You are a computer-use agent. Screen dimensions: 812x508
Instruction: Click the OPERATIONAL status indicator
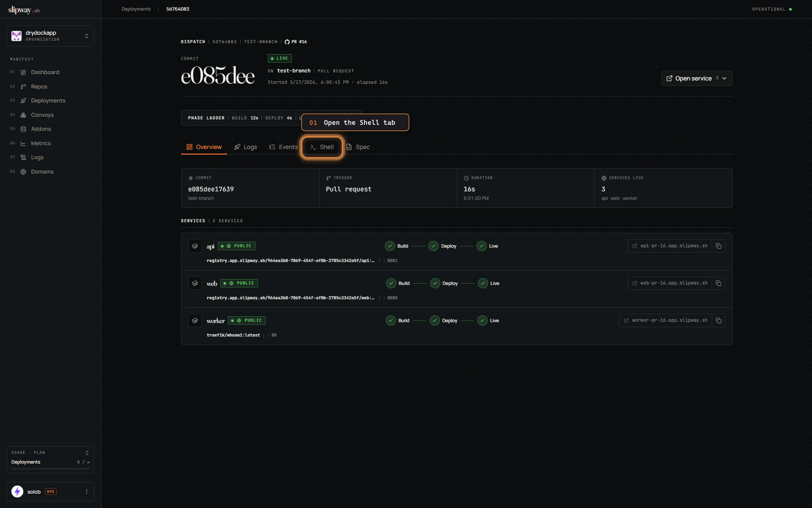click(772, 9)
